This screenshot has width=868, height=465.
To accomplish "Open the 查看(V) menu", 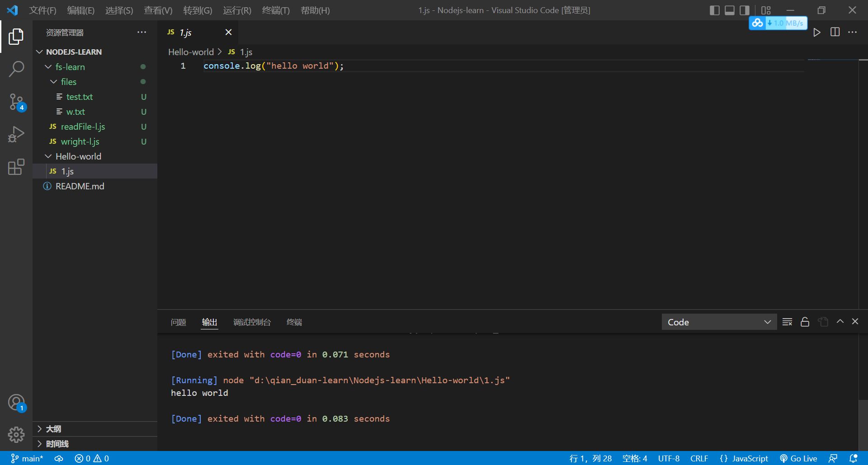I will click(158, 10).
